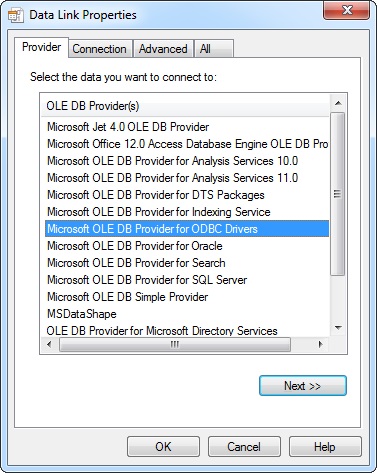Click the list's scroll up arrow
Image resolution: width=377 pixels, height=473 pixels.
click(x=338, y=103)
